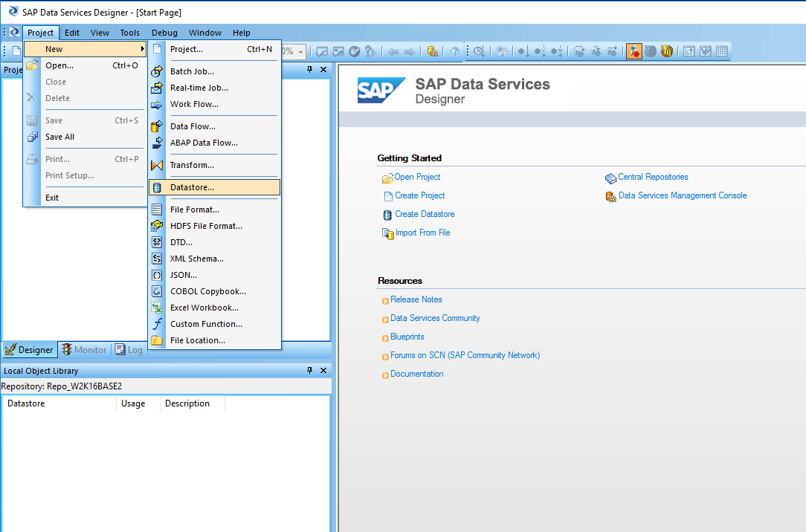Pin the Project Area panel
This screenshot has width=806, height=532.
point(309,69)
